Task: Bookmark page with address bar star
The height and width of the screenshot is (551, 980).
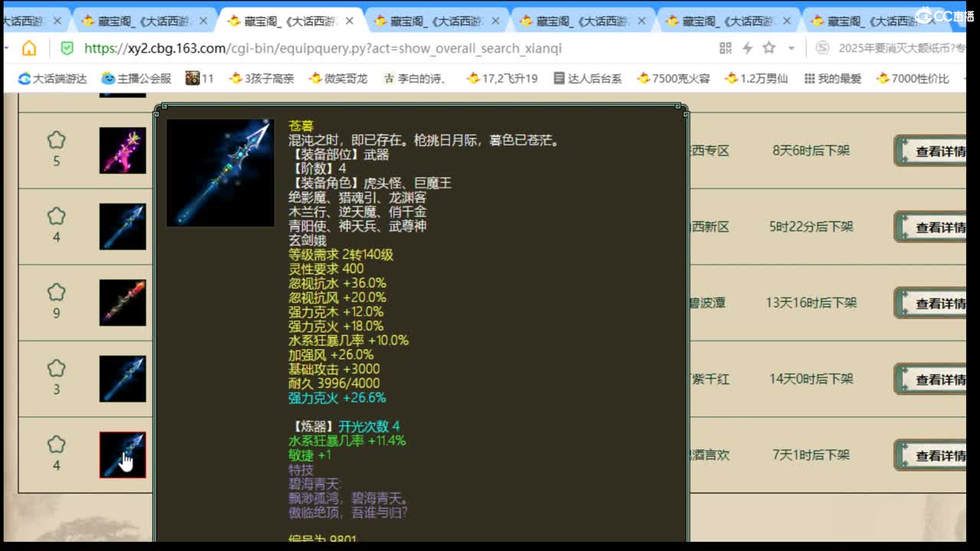Action: coord(769,47)
